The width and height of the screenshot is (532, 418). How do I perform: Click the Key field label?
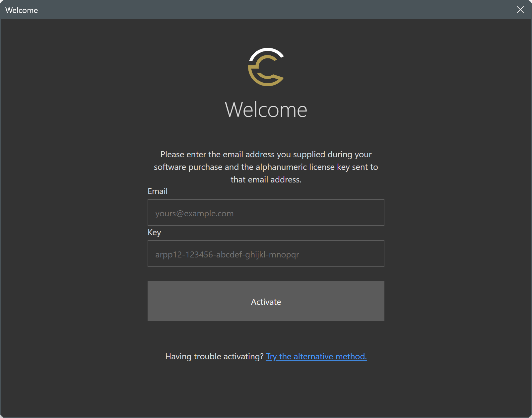tap(154, 232)
